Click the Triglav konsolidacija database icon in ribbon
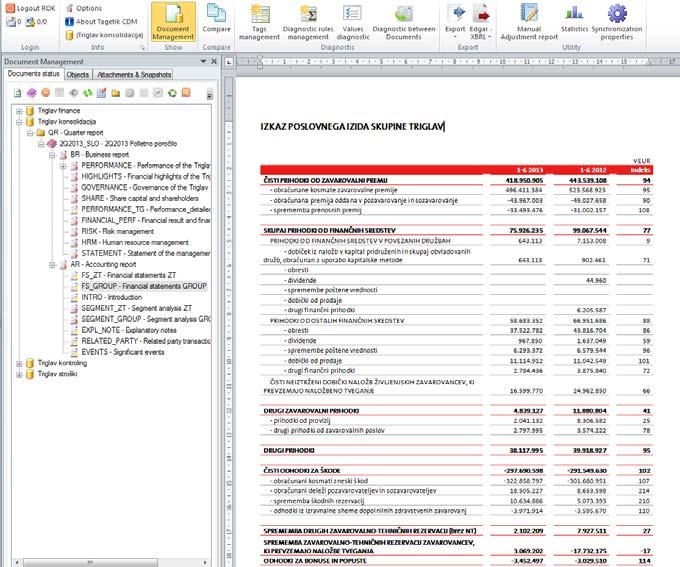 [x=69, y=35]
